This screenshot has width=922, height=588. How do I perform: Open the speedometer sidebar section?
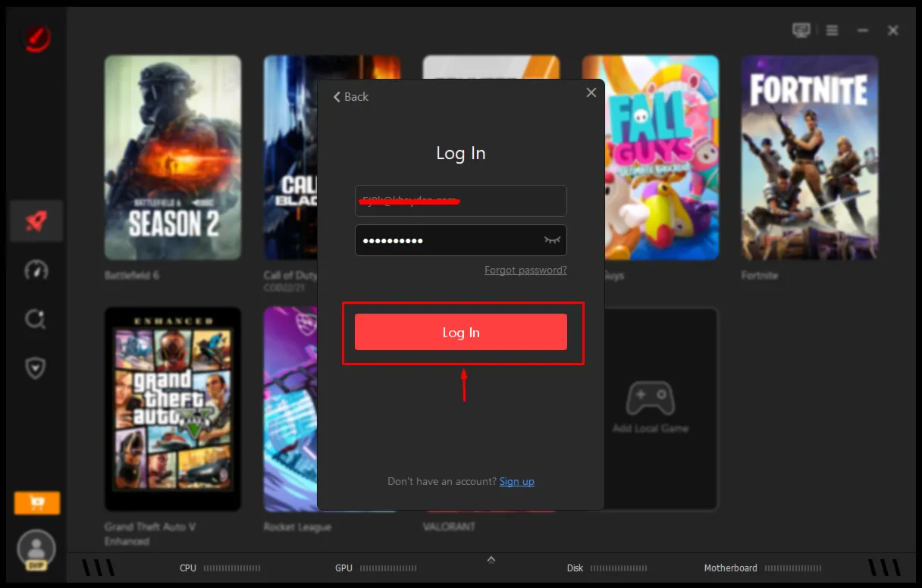point(36,270)
